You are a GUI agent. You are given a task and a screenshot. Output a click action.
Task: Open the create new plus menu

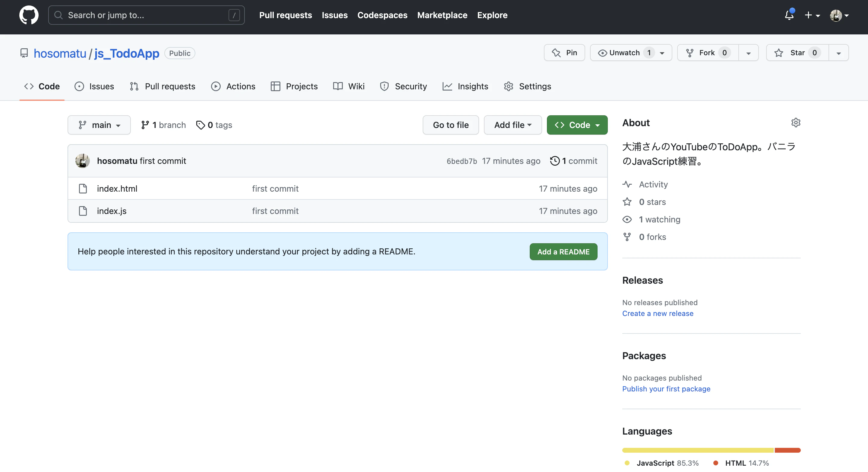812,15
